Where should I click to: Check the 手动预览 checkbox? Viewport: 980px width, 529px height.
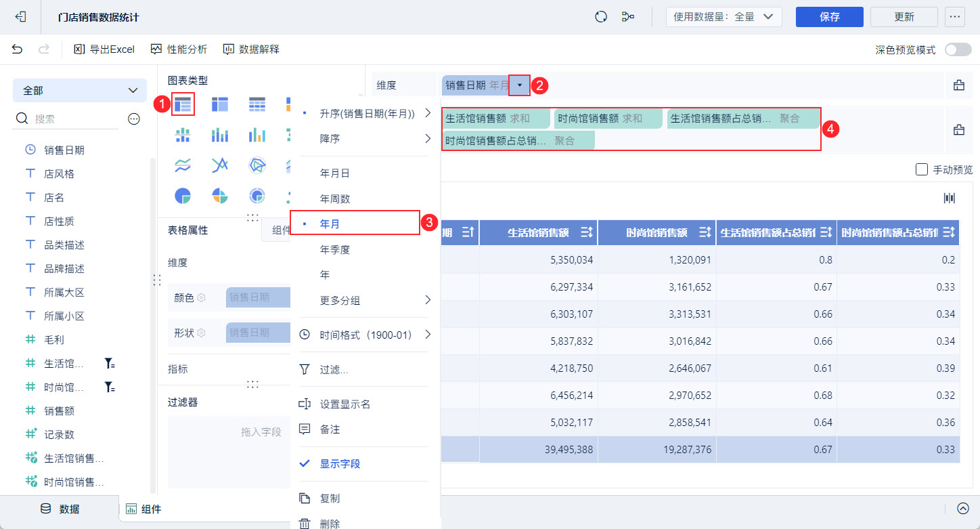[921, 169]
